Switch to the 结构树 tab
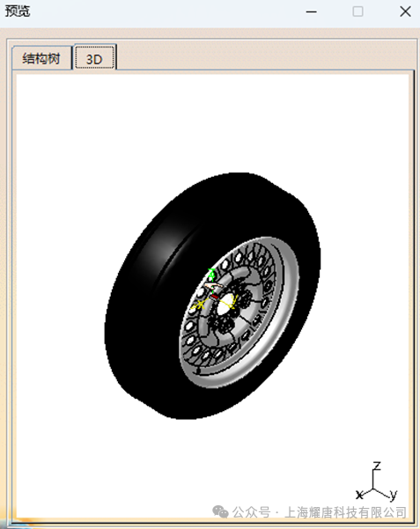This screenshot has width=420, height=529. pos(41,59)
